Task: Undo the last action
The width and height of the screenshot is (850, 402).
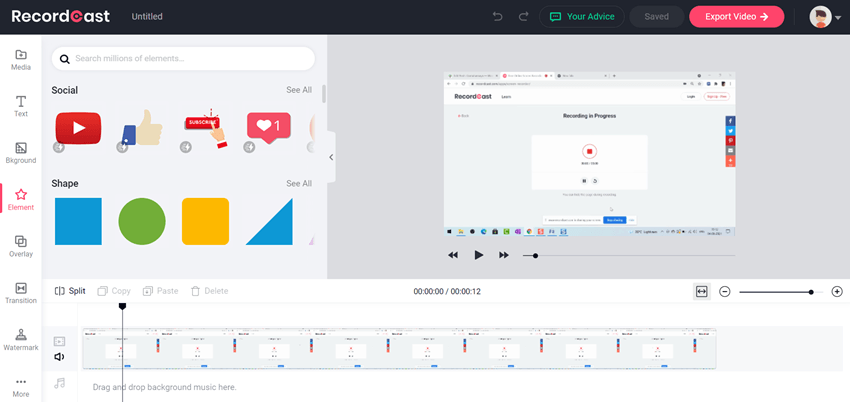Action: 497,17
